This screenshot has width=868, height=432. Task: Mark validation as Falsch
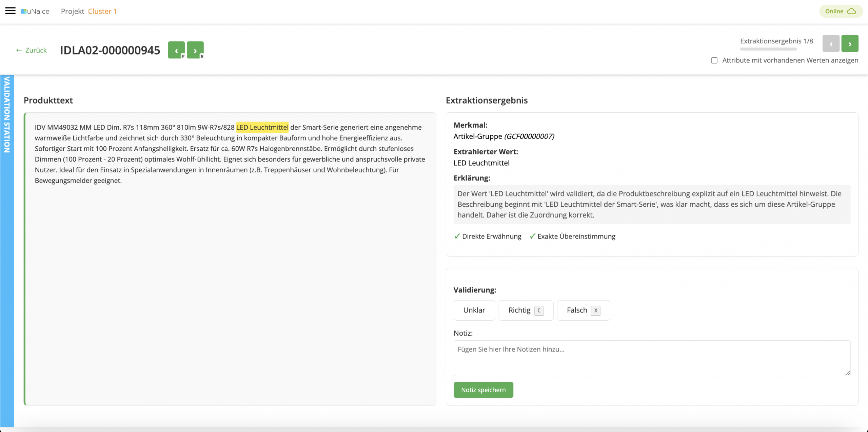click(583, 310)
